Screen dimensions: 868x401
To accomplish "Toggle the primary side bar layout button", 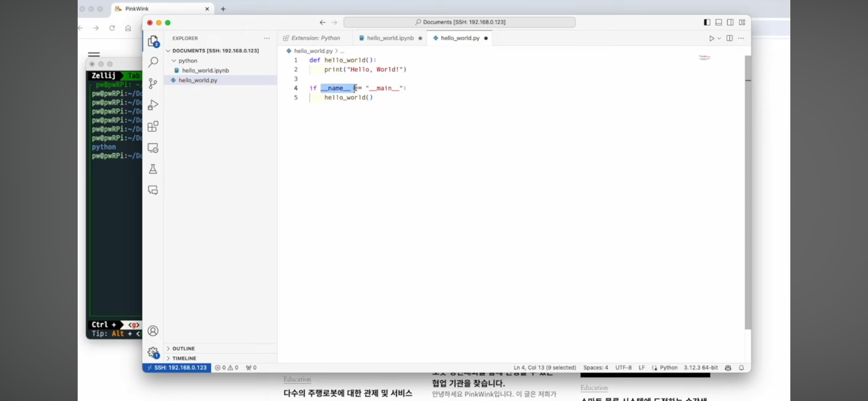I will pyautogui.click(x=707, y=22).
